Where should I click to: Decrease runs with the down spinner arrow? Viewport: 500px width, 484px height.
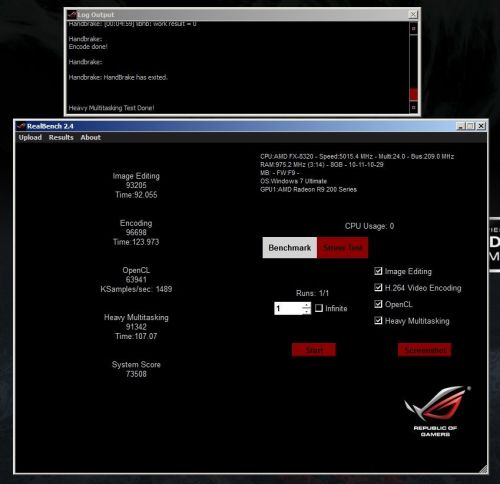[x=307, y=311]
